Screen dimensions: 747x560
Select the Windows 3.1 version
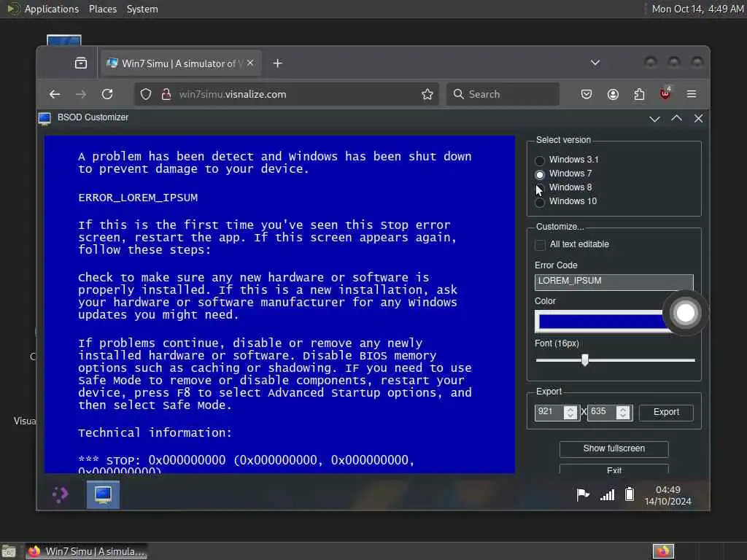[540, 160]
